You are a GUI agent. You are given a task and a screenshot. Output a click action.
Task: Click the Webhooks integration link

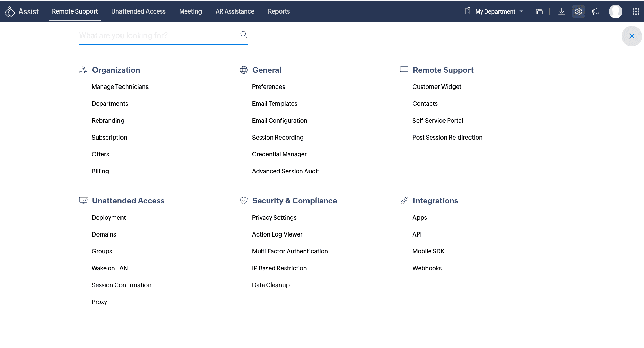427,268
